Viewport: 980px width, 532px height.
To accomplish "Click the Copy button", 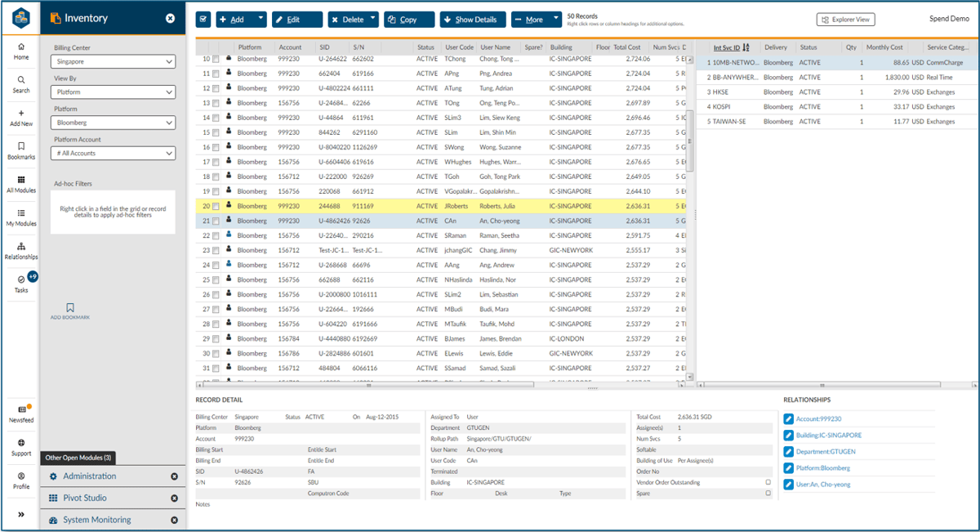I will [409, 19].
